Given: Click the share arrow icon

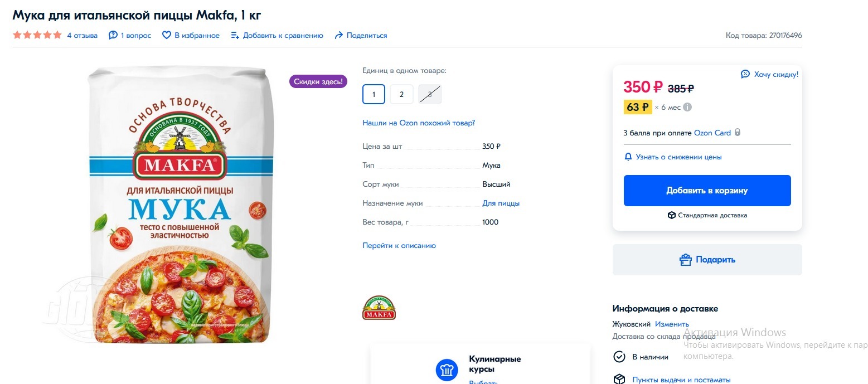Looking at the screenshot, I should coord(338,35).
